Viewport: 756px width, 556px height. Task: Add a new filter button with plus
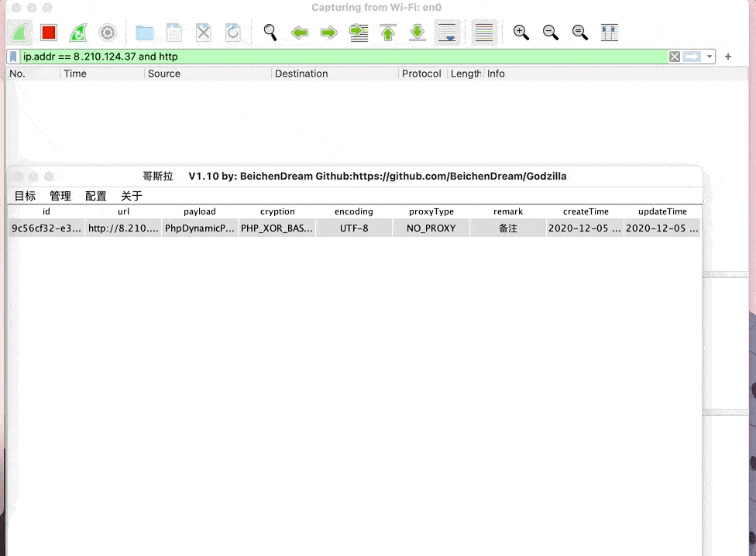coord(728,57)
